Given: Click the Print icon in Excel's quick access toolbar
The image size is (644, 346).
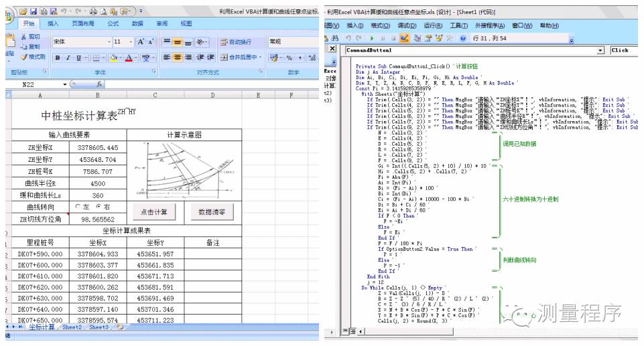Looking at the screenshot, I should tap(93, 11).
